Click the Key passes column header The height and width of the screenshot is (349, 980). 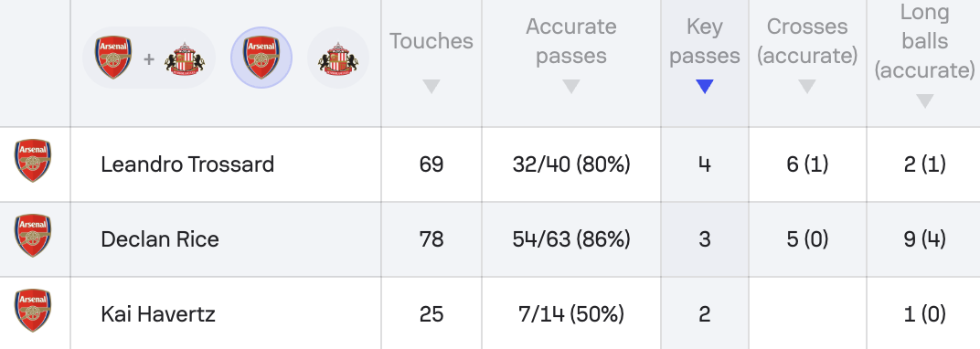pyautogui.click(x=704, y=41)
